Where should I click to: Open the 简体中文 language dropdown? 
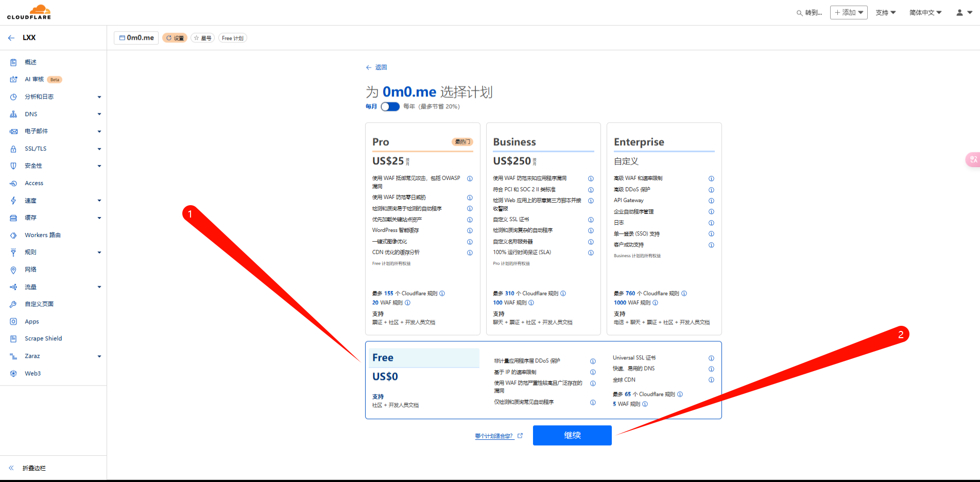pyautogui.click(x=925, y=12)
